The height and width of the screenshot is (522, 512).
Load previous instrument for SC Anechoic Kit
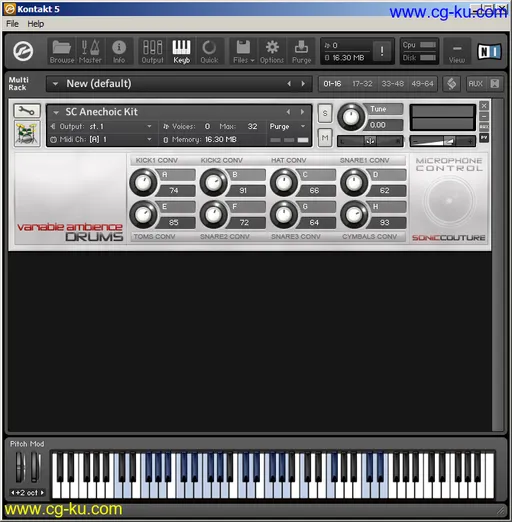point(288,112)
